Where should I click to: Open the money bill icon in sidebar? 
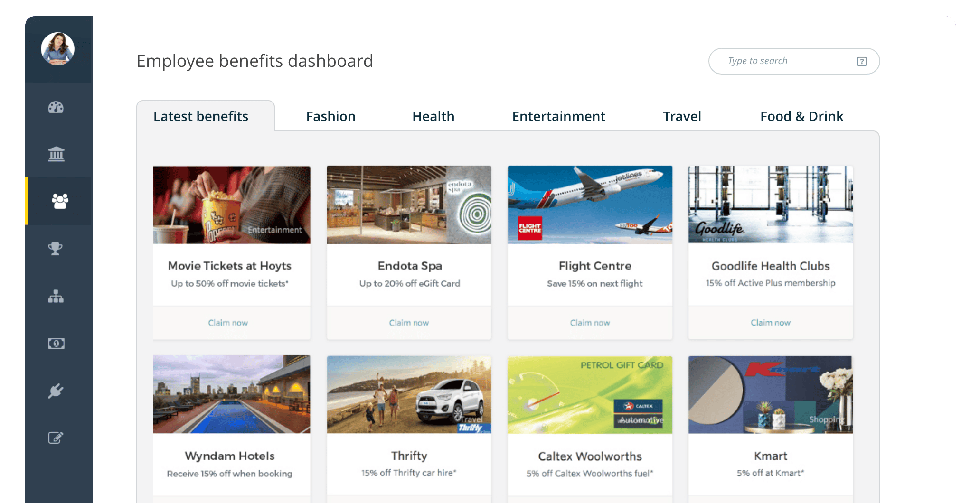click(56, 343)
